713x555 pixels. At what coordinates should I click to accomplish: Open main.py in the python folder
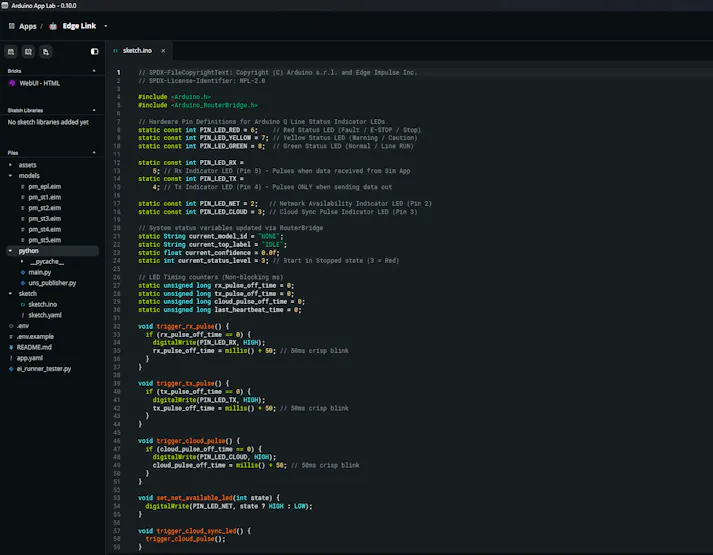40,272
